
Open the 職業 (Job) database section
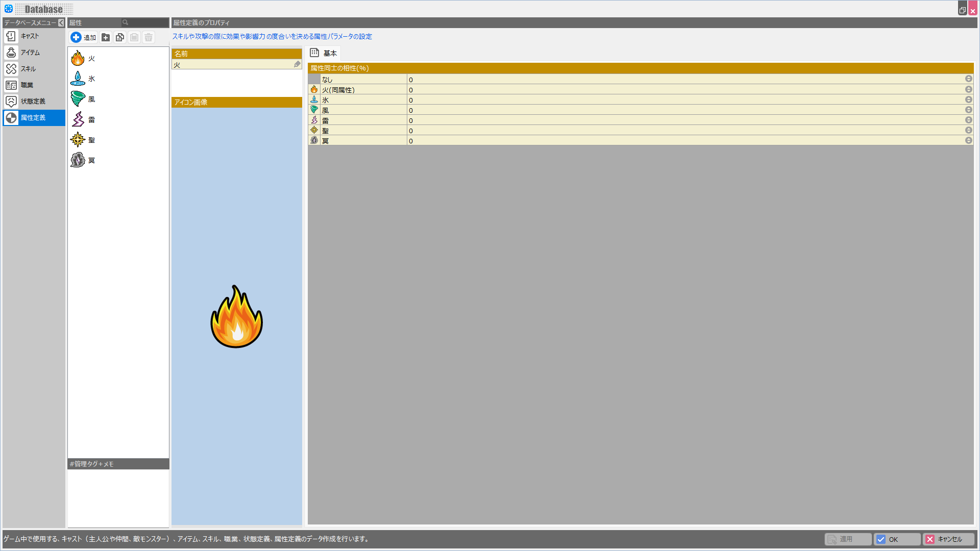27,85
